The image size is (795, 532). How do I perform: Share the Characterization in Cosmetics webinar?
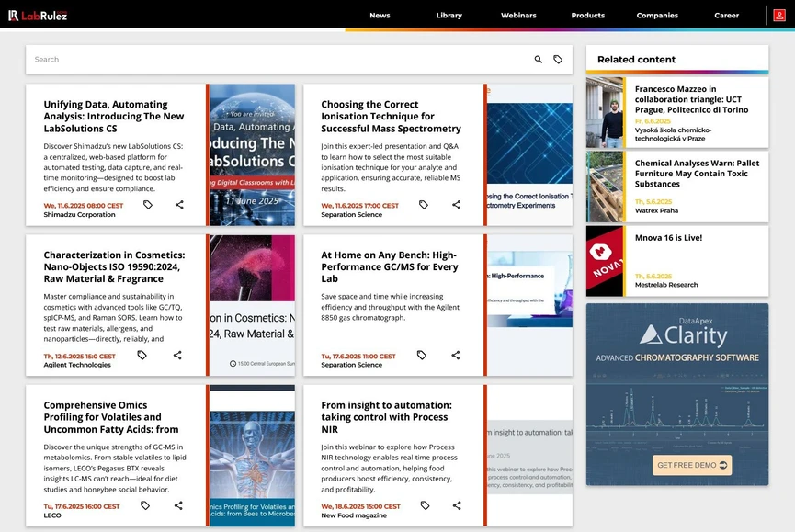(177, 356)
